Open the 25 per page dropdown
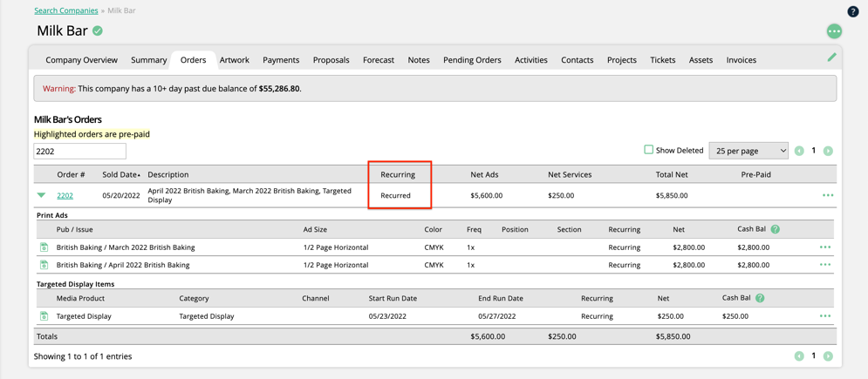The height and width of the screenshot is (379, 868). coord(748,150)
